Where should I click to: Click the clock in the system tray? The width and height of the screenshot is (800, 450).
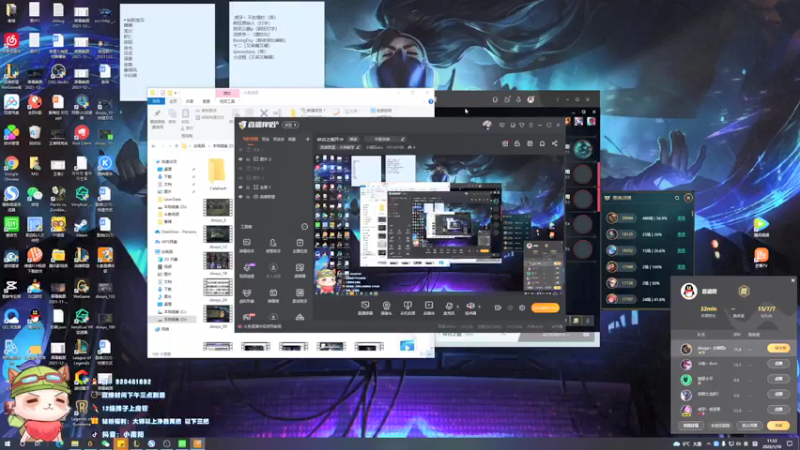pos(772,444)
